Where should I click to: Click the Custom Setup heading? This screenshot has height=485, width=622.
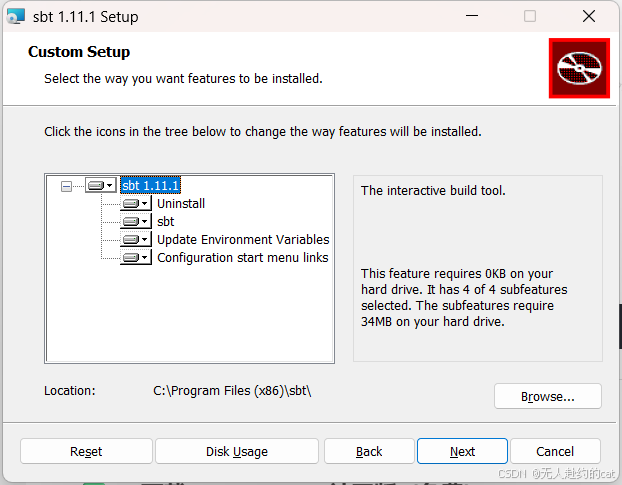point(79,52)
